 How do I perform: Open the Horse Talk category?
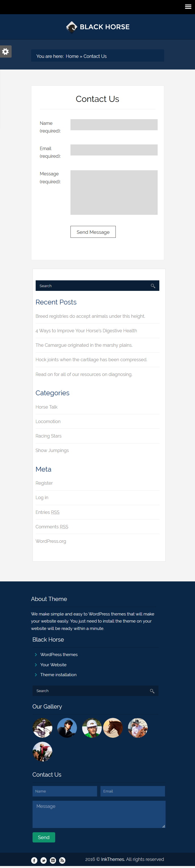coord(46,407)
